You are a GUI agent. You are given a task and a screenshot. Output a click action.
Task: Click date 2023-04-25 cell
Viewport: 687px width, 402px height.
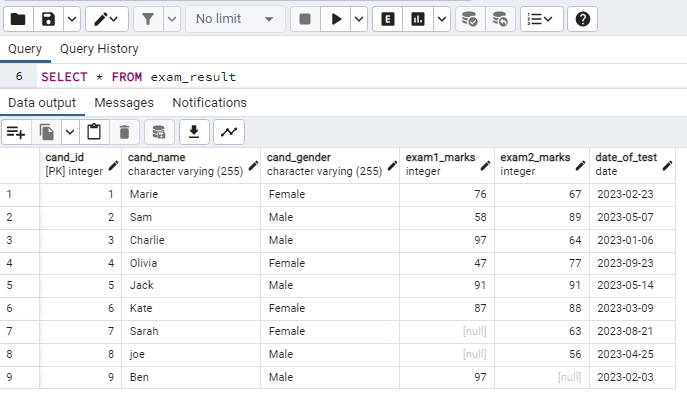click(632, 354)
